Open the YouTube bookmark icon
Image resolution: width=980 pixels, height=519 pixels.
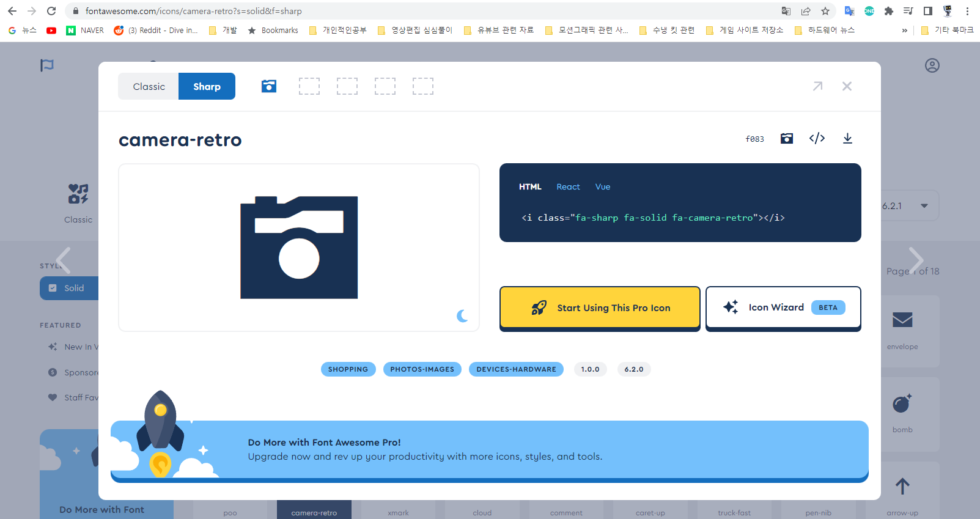51,30
